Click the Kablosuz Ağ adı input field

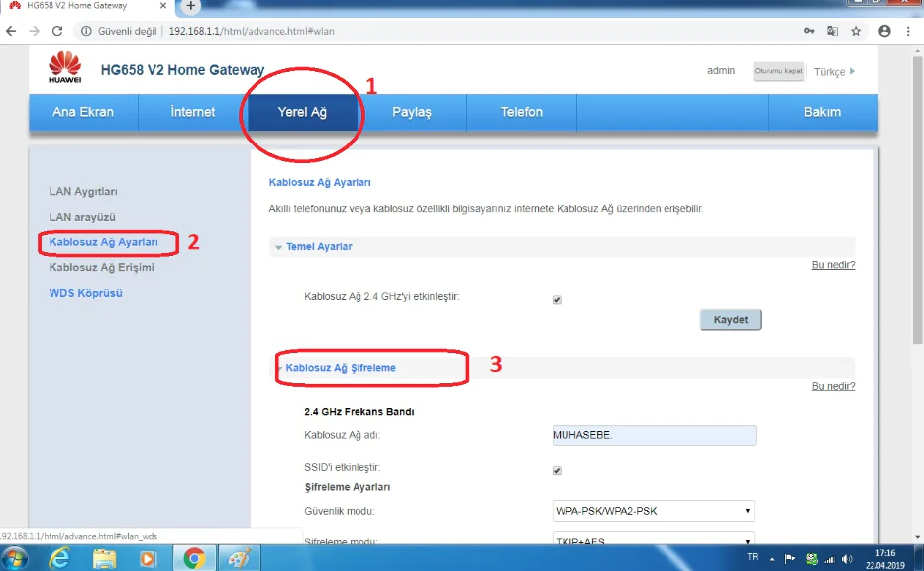pos(654,435)
